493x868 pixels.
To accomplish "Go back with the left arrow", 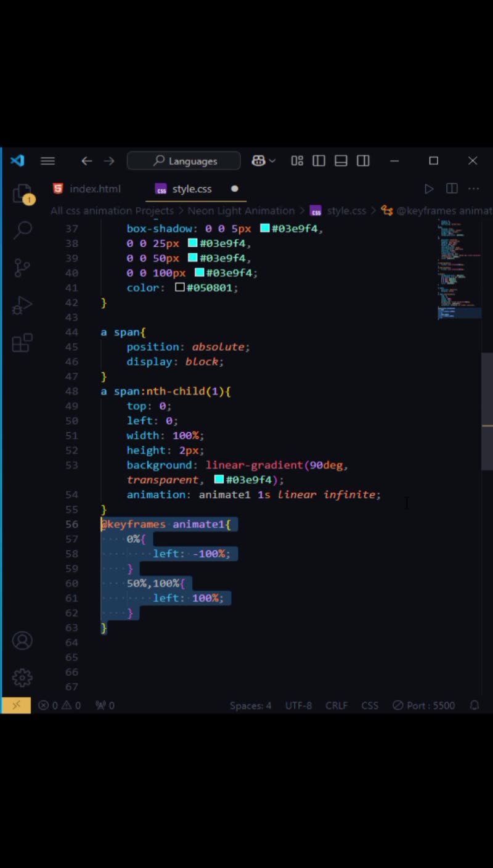I will (86, 161).
